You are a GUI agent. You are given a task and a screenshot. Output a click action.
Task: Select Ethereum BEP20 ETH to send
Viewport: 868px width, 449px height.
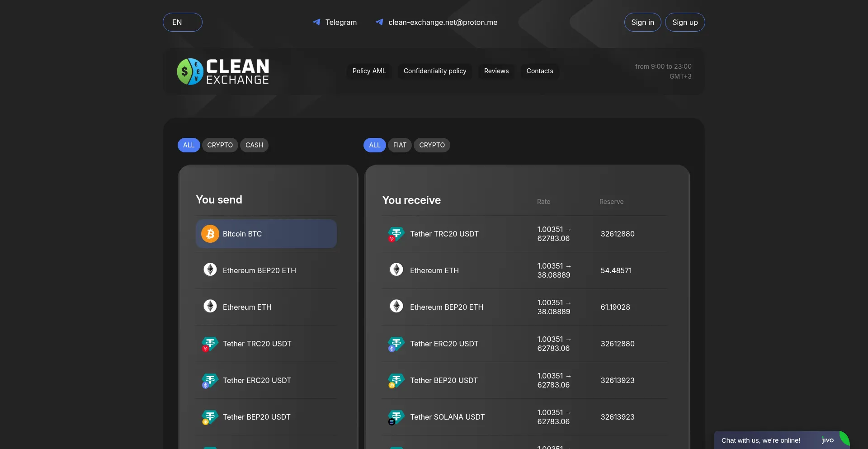[266, 270]
